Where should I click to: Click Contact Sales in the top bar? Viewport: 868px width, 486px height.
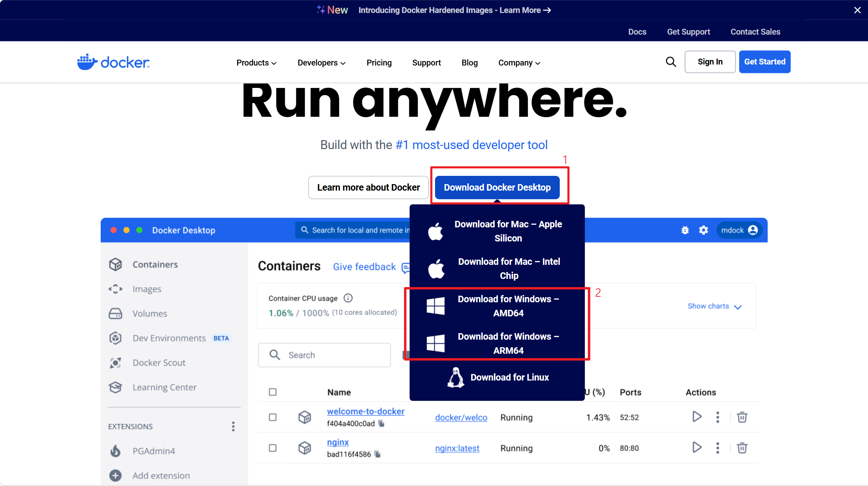(x=755, y=32)
